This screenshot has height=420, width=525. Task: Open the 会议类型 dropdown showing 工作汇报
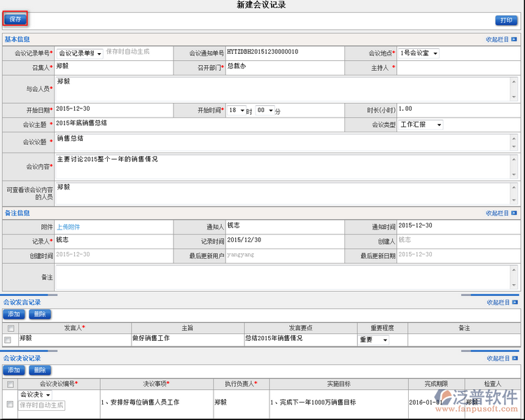click(421, 125)
